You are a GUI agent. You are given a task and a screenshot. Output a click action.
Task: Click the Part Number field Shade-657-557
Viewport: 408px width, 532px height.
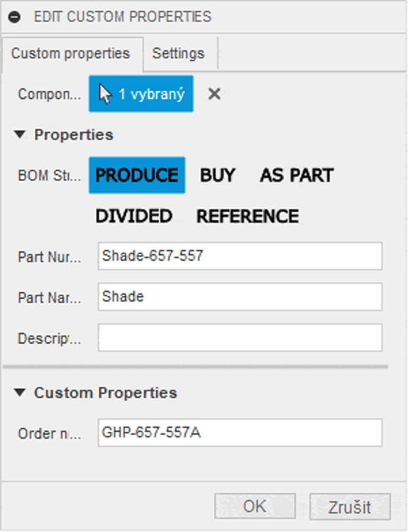pos(241,256)
